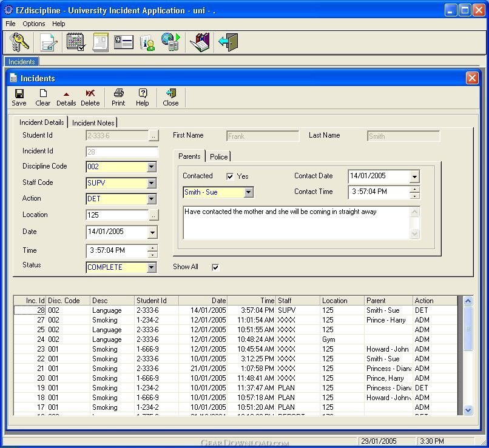This screenshot has height=448, width=489.
Task: Toggle the Contacted Yes checkbox
Action: (230, 176)
